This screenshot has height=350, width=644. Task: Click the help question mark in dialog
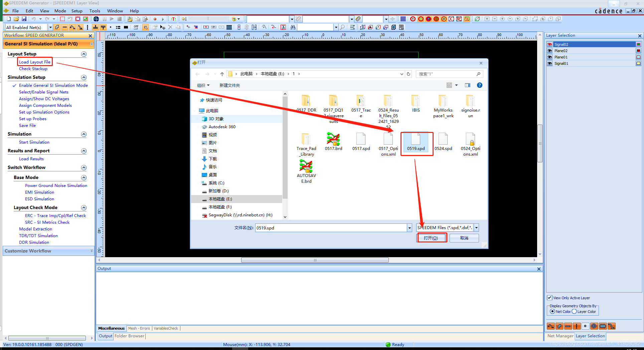click(479, 85)
